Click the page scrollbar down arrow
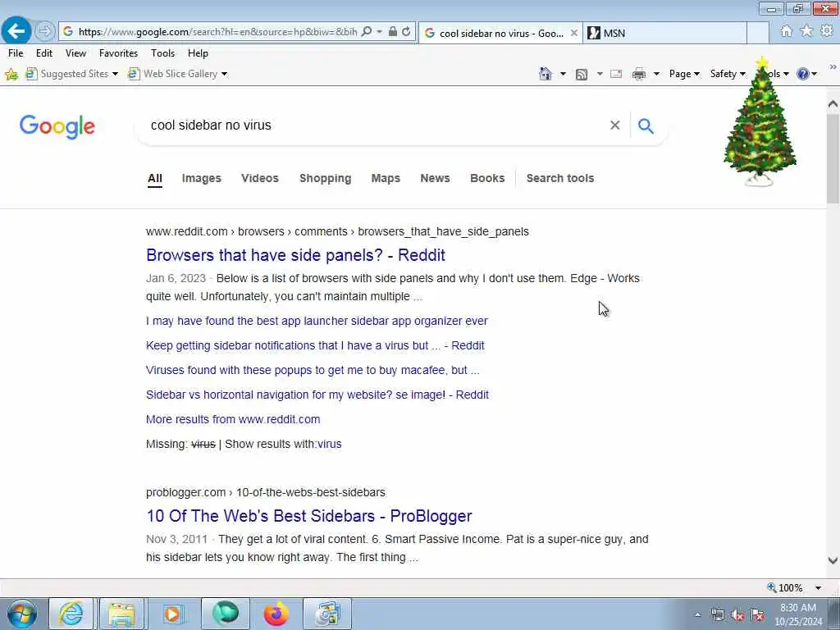Viewport: 840px width, 630px height. [833, 561]
